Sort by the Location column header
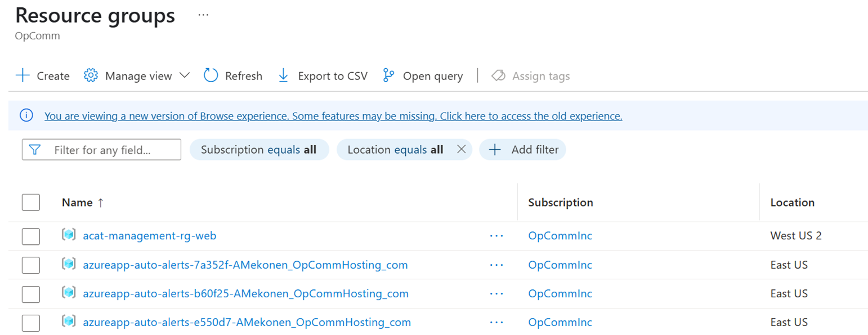868x335 pixels. tap(792, 203)
